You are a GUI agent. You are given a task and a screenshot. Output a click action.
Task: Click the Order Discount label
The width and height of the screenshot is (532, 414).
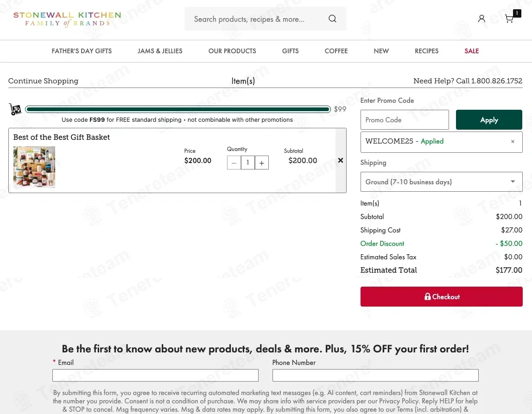point(382,244)
